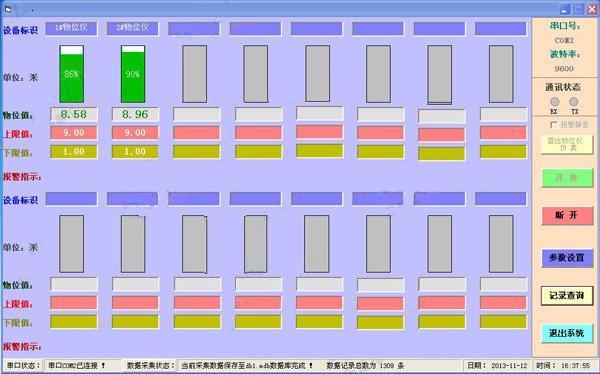Click the 8.96 level value field
The height and width of the screenshot is (374, 600).
135,114
